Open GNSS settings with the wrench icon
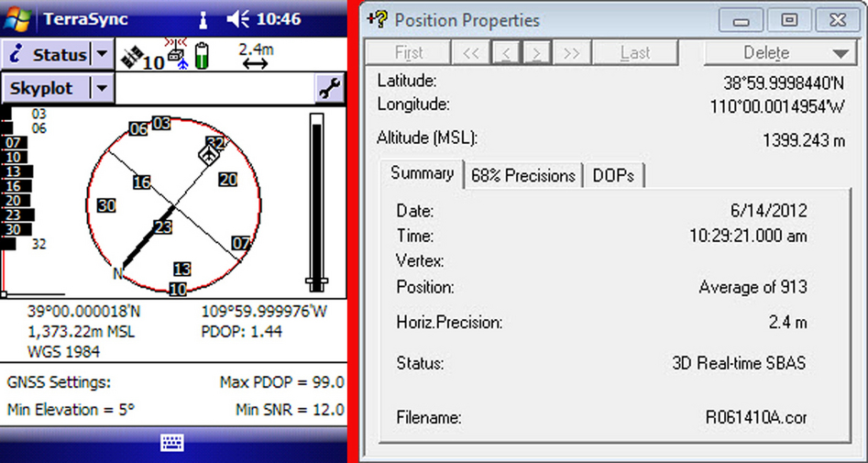Image resolution: width=868 pixels, height=463 pixels. coord(330,88)
